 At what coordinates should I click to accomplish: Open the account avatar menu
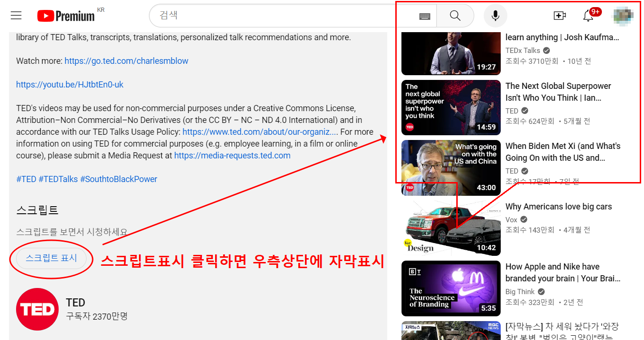(x=623, y=16)
